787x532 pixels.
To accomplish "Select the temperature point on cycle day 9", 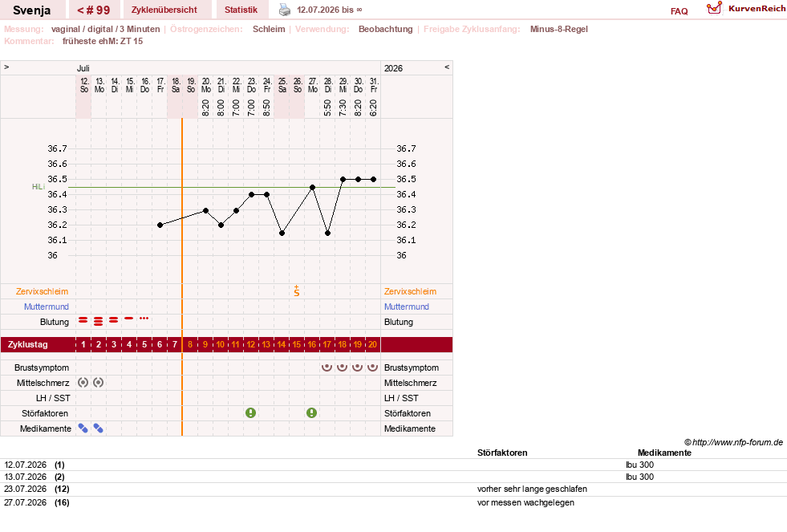I will (206, 211).
